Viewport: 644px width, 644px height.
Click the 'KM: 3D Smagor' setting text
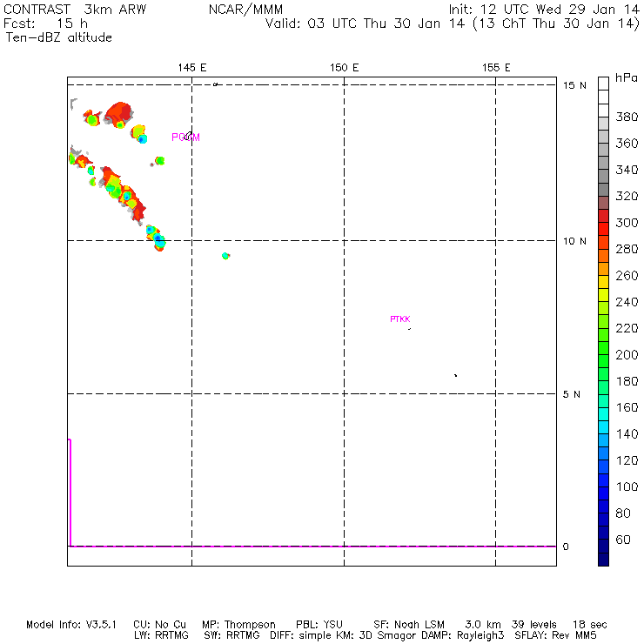[375, 635]
